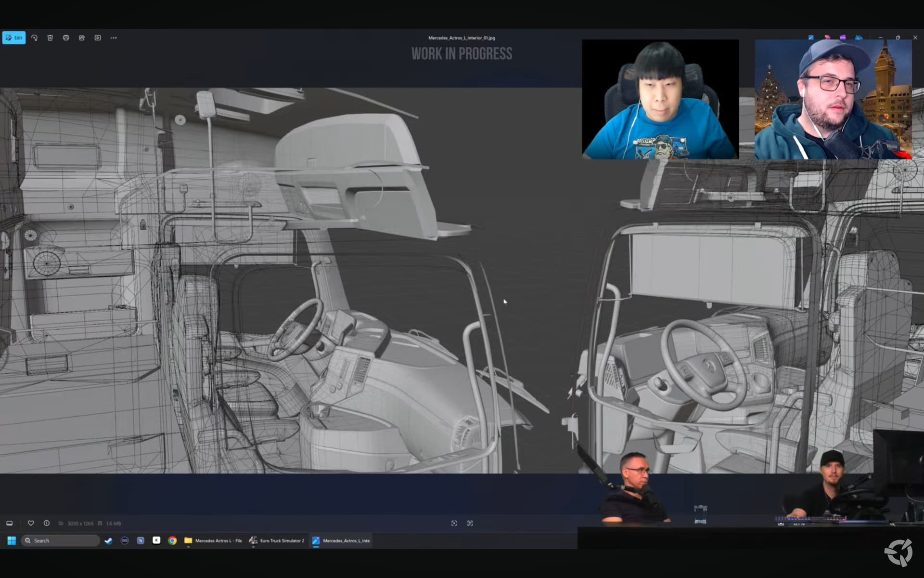Screen dimensions: 924x578
Task: Open Steam from the taskbar
Action: 109,540
